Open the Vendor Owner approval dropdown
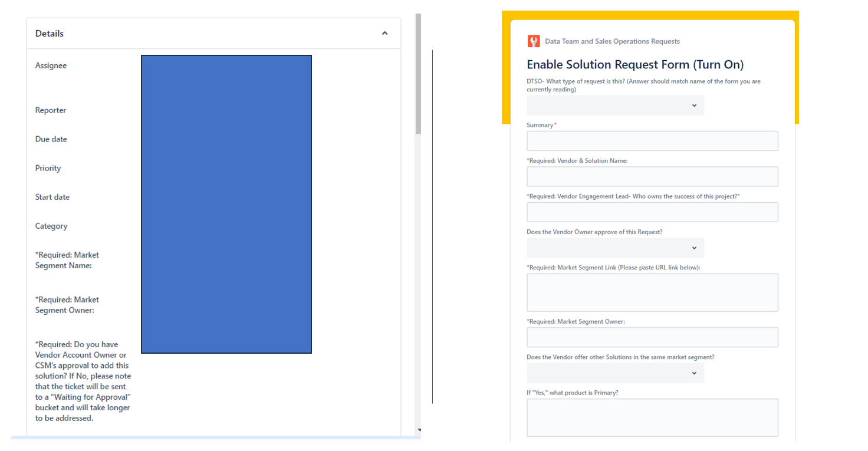The width and height of the screenshot is (868, 451). click(615, 248)
